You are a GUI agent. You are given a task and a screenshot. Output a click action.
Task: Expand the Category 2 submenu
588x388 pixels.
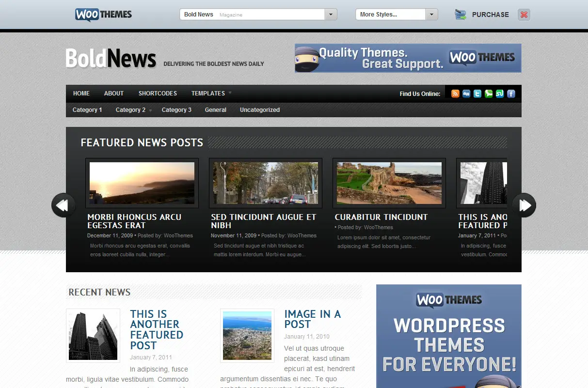(x=134, y=110)
